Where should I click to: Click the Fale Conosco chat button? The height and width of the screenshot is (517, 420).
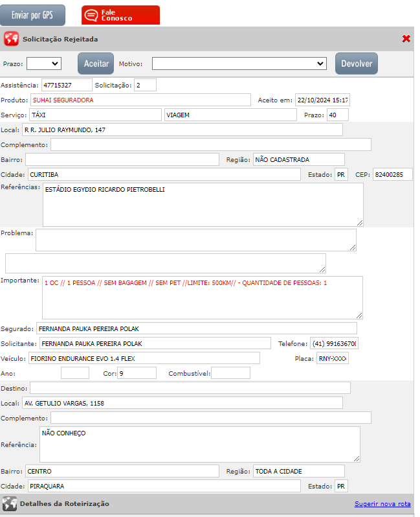(x=120, y=15)
